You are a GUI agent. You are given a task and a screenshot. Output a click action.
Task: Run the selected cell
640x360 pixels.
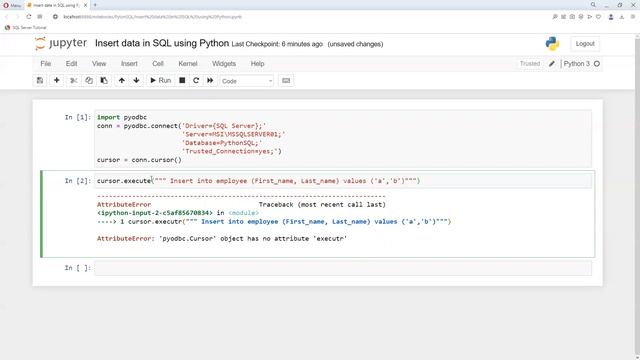tap(160, 80)
